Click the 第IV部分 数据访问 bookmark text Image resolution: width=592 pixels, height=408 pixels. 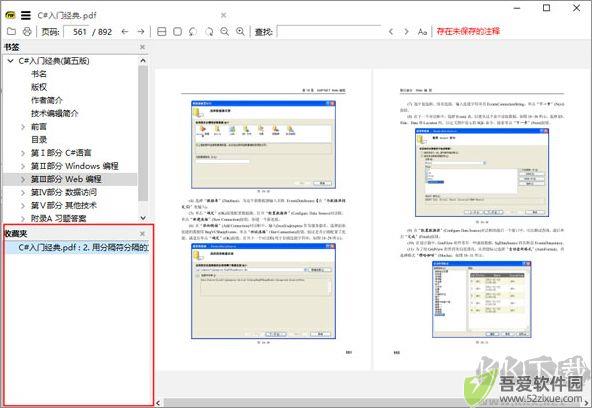(x=64, y=192)
